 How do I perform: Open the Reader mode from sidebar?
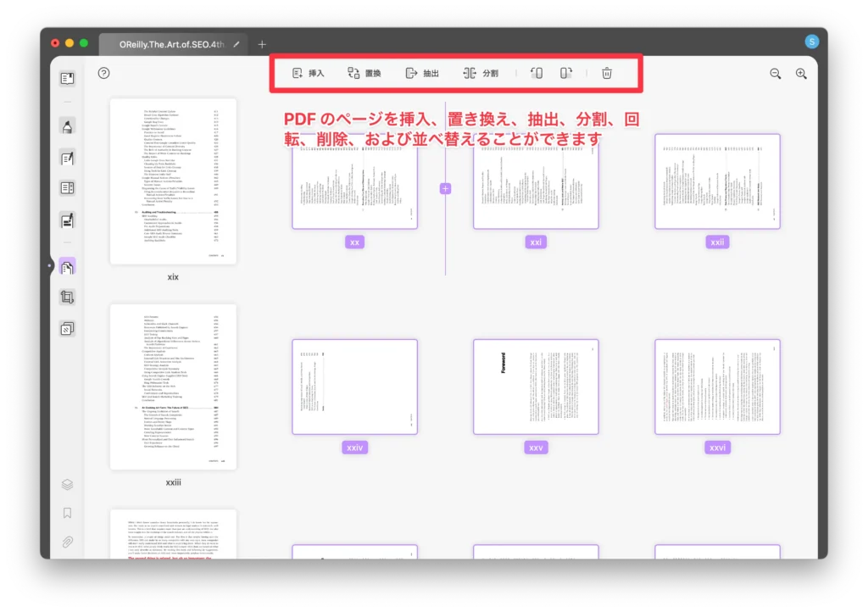[67, 79]
